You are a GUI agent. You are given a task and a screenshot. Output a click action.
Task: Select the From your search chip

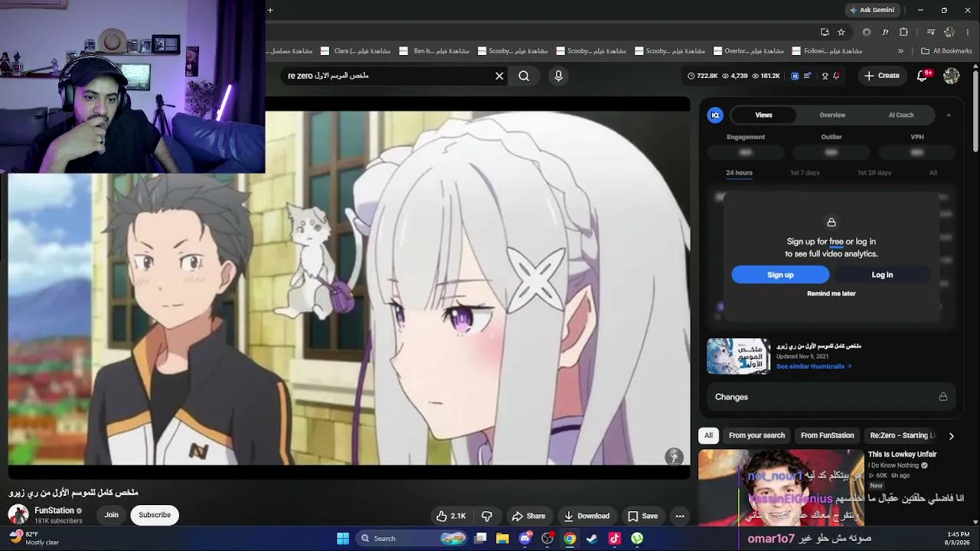[x=756, y=435]
